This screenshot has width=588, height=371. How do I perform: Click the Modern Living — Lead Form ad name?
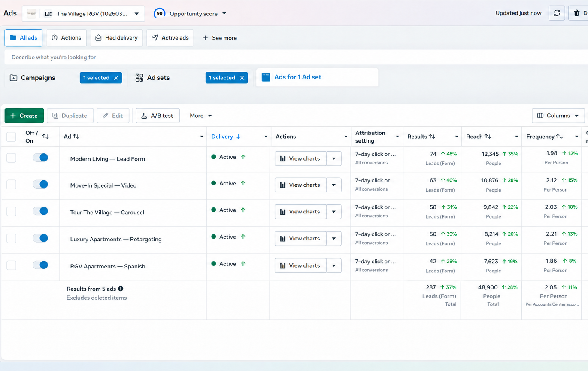point(108,159)
